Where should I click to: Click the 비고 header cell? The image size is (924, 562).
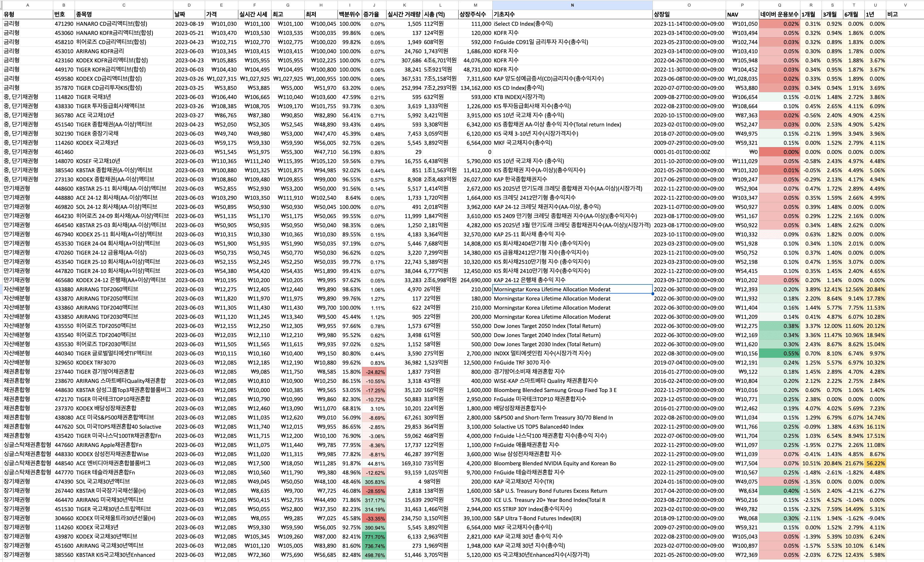point(905,14)
